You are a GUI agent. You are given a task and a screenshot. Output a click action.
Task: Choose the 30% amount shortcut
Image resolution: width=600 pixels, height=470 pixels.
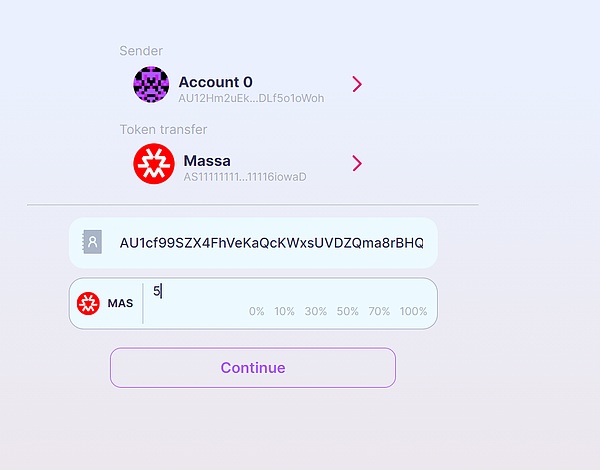tap(316, 312)
